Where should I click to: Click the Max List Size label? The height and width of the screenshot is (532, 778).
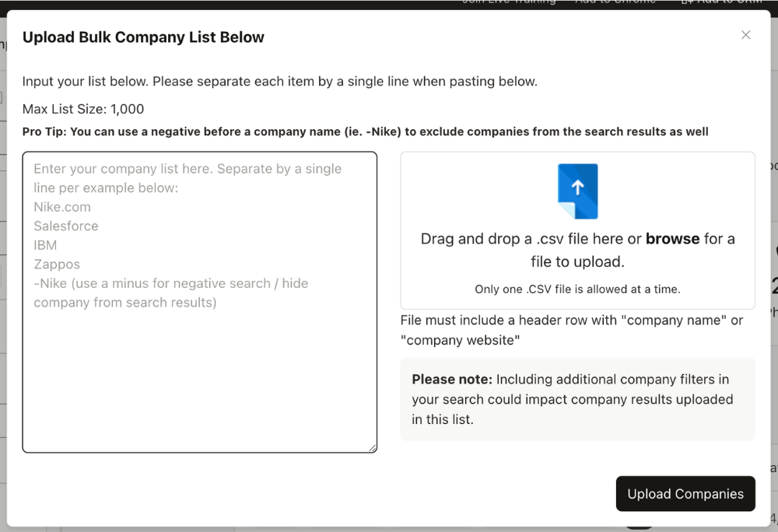[83, 109]
